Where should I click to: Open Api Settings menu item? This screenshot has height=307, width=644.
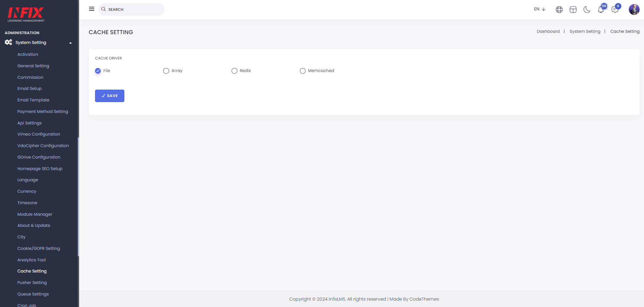click(x=29, y=123)
